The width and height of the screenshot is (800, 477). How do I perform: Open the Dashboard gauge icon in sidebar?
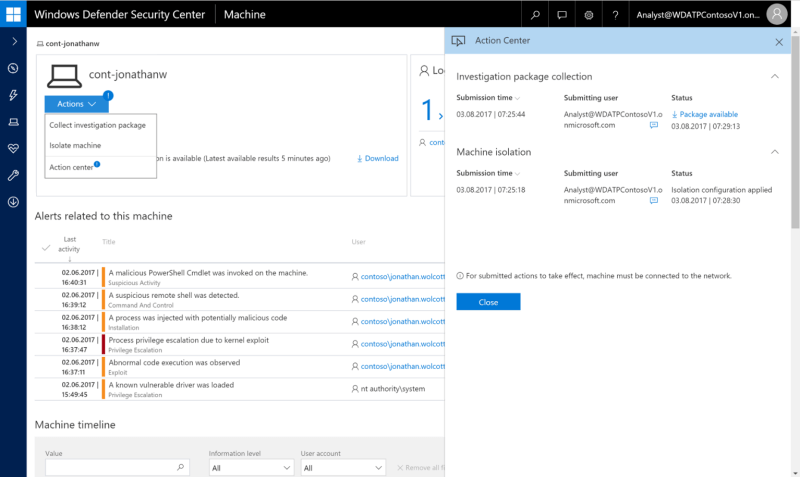click(13, 68)
